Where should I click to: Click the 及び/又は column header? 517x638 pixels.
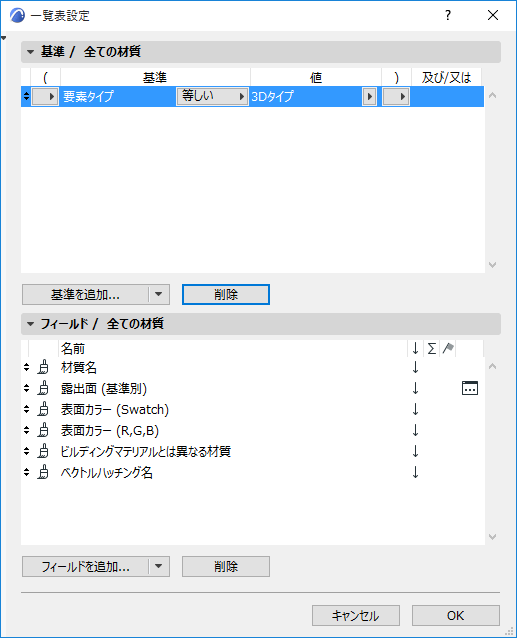[446, 77]
